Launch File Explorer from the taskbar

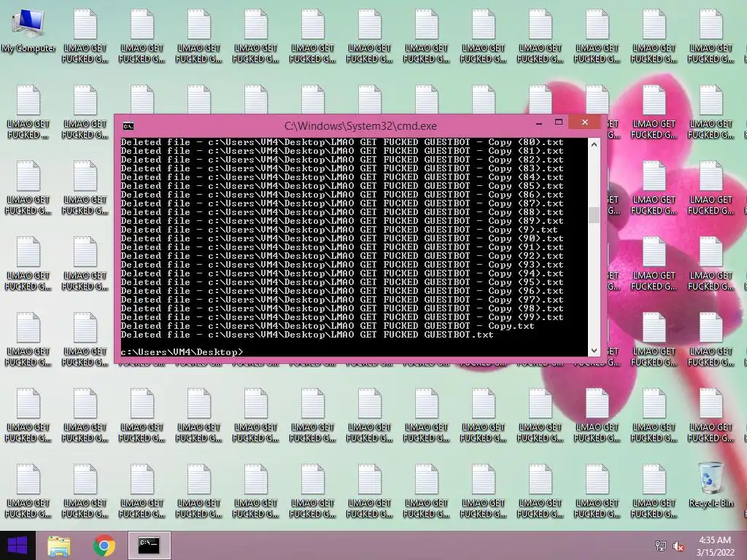[58, 545]
